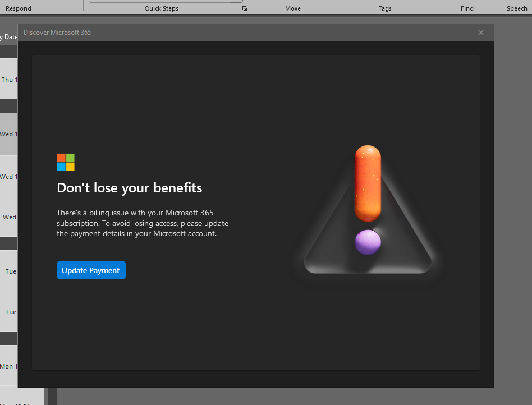This screenshot has width=532, height=405.
Task: Click the Respond ribbon group label
Action: tap(19, 8)
